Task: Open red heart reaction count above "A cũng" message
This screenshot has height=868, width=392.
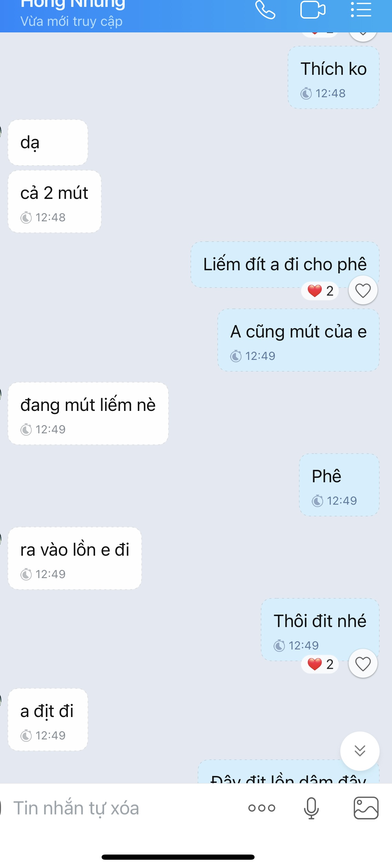Action: click(x=320, y=291)
